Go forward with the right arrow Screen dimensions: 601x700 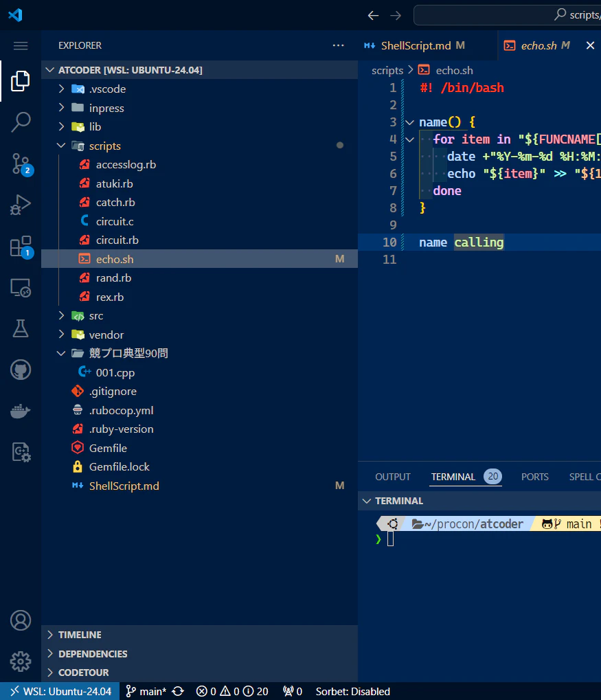[396, 16]
